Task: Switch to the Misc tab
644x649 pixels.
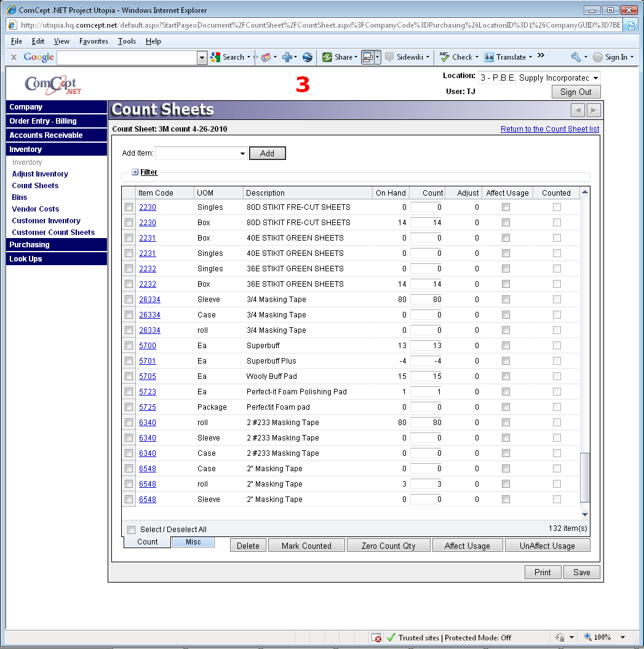Action: (x=193, y=542)
